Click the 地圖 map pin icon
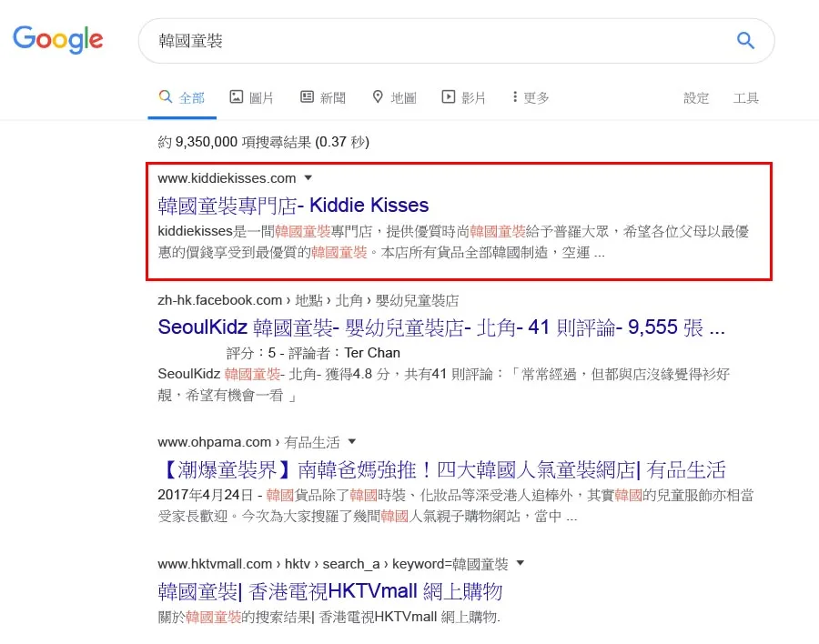Viewport: 819px width, 644px height. click(378, 96)
